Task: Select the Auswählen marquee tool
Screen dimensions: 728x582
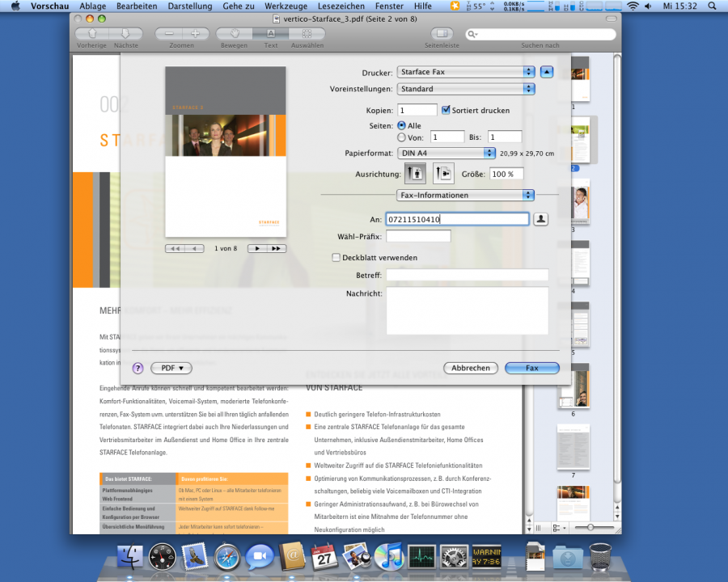Action: pos(307,33)
